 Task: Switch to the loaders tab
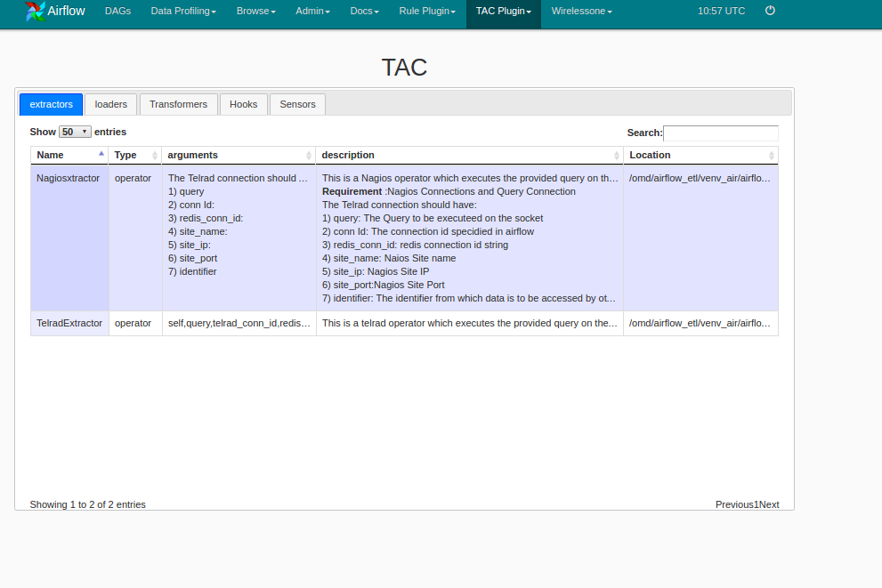pyautogui.click(x=111, y=104)
